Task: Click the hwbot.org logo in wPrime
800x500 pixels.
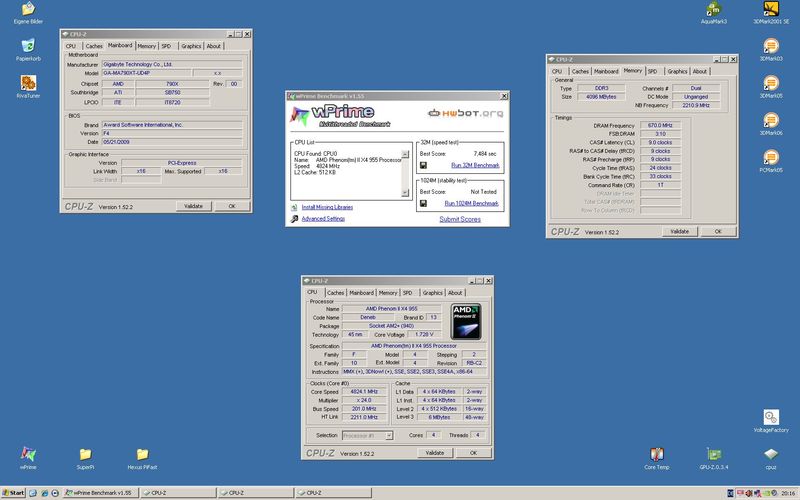Action: click(x=465, y=113)
